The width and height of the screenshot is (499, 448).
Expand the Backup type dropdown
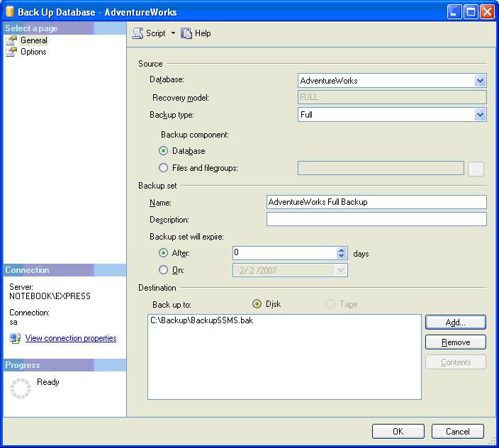pyautogui.click(x=481, y=115)
